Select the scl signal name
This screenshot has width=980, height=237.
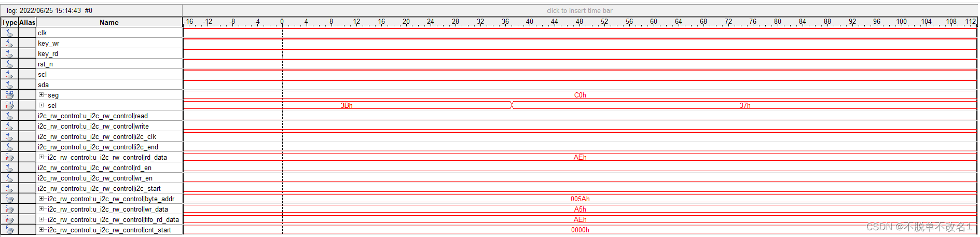click(42, 74)
